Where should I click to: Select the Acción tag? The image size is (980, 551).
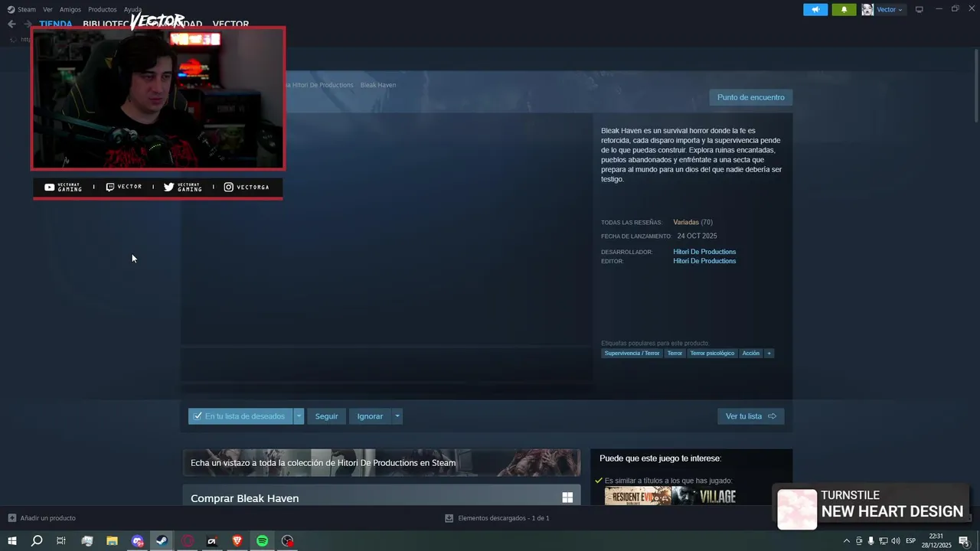pos(751,354)
